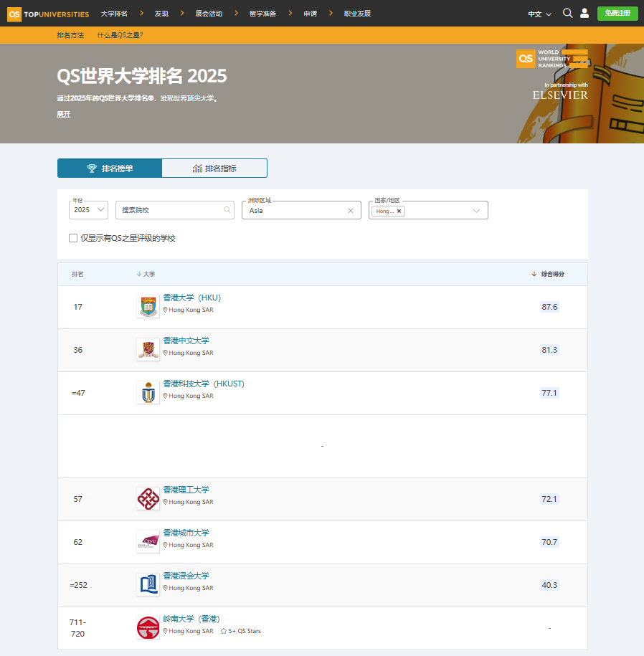Screen dimensions: 644x656
Task: Click 展开 to expand description
Action: point(64,114)
